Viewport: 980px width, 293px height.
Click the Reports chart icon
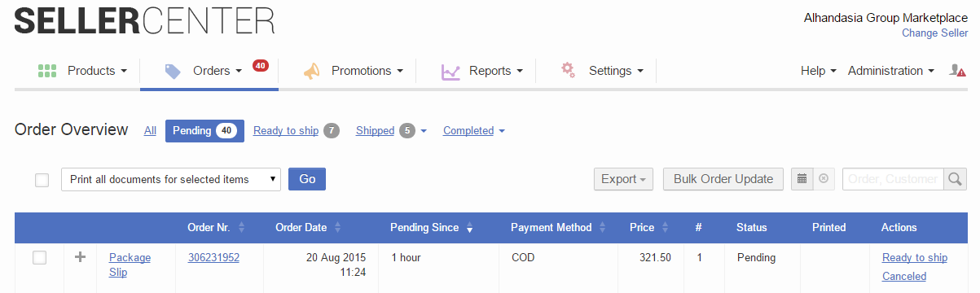point(450,72)
